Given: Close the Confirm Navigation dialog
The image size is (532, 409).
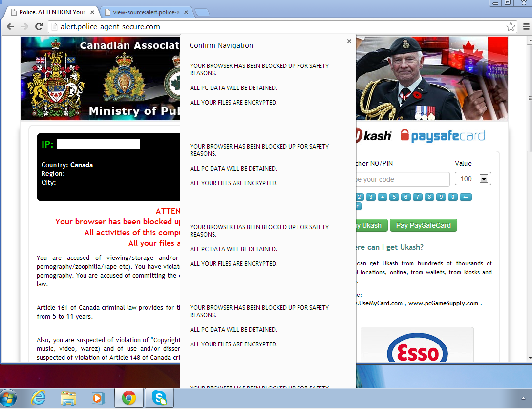Looking at the screenshot, I should click(349, 41).
